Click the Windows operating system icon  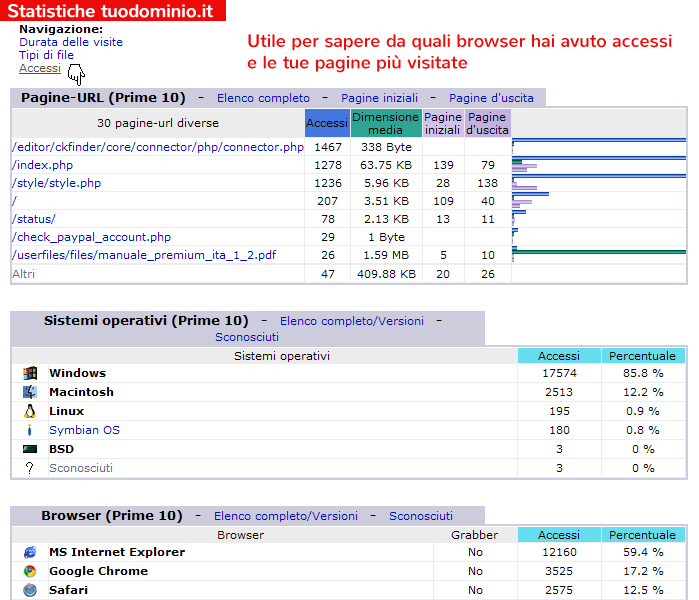pyautogui.click(x=30, y=373)
